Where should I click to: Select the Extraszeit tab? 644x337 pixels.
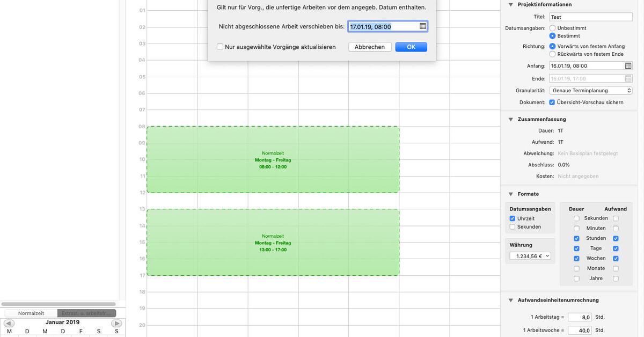click(x=87, y=312)
